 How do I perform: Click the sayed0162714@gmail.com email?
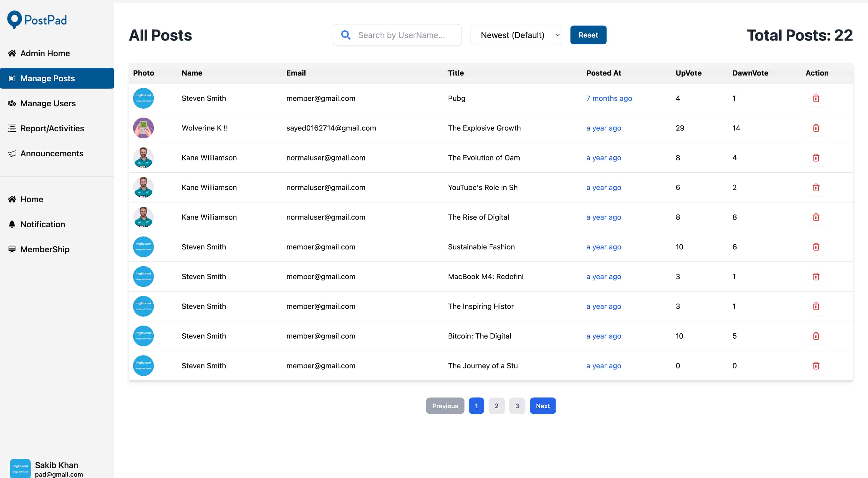tap(331, 128)
